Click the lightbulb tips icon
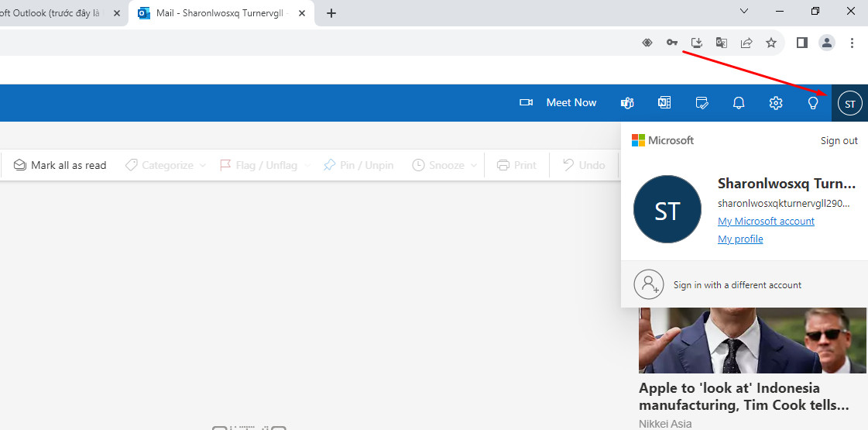This screenshot has height=430, width=868. (x=813, y=102)
